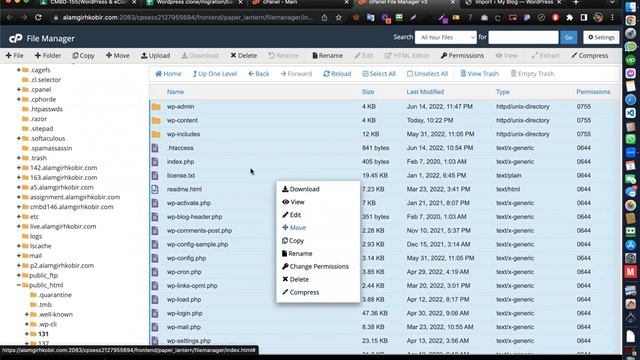
Task: Create a new file with +File
Action: tap(15, 56)
